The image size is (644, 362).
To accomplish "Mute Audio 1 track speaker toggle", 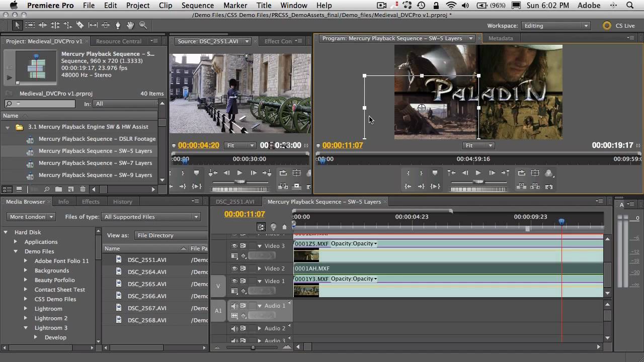I will click(234, 306).
